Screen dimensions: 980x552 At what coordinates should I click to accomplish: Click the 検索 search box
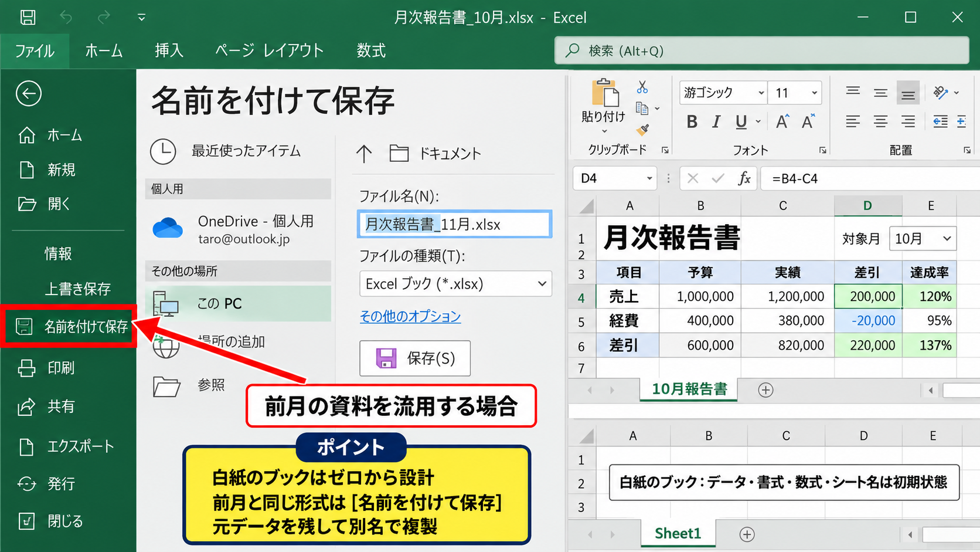762,50
